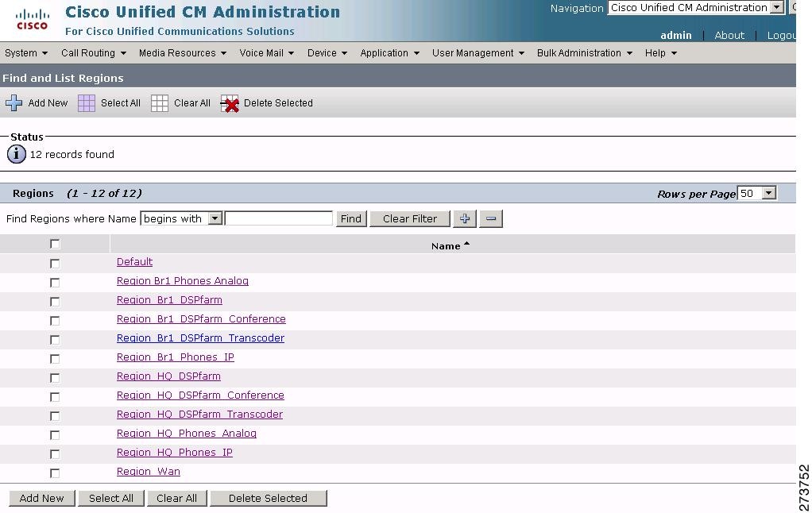The image size is (812, 513).
Task: Open the 'begins with' filter dropdown
Action: [x=181, y=218]
